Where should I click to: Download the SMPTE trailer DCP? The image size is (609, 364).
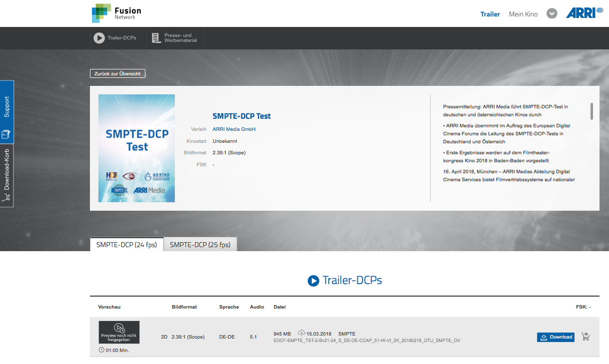(556, 337)
